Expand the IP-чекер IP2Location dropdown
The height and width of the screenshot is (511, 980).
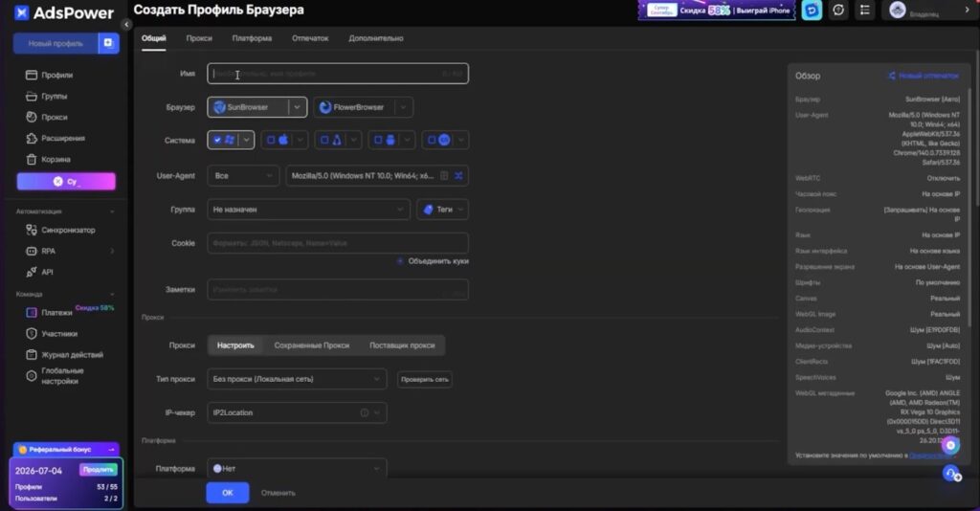tap(297, 412)
